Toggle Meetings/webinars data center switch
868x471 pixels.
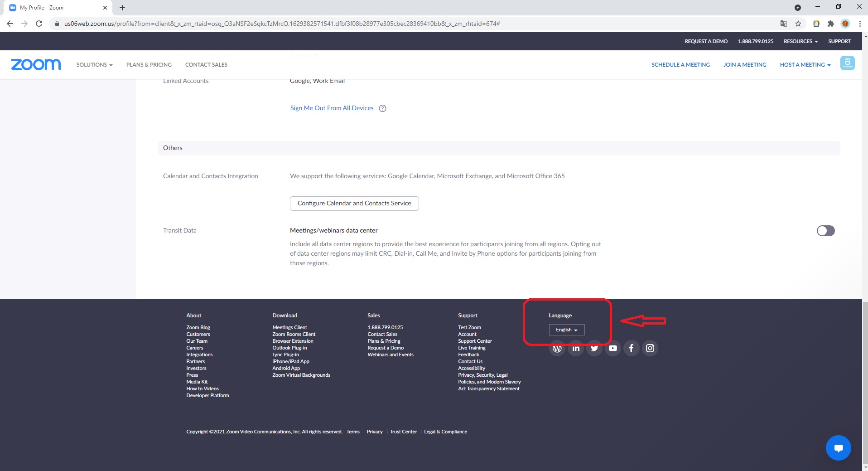click(x=825, y=231)
